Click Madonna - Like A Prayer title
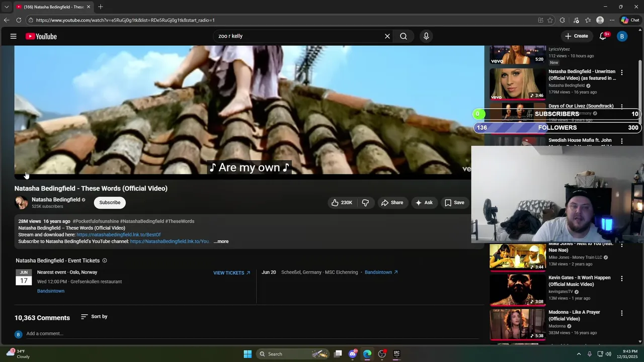644x362 pixels. point(574,315)
